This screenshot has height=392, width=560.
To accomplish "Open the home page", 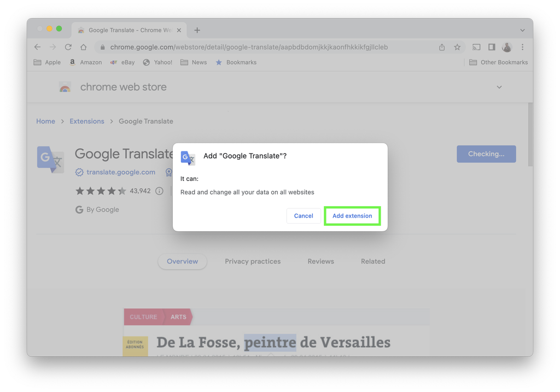I will (83, 47).
